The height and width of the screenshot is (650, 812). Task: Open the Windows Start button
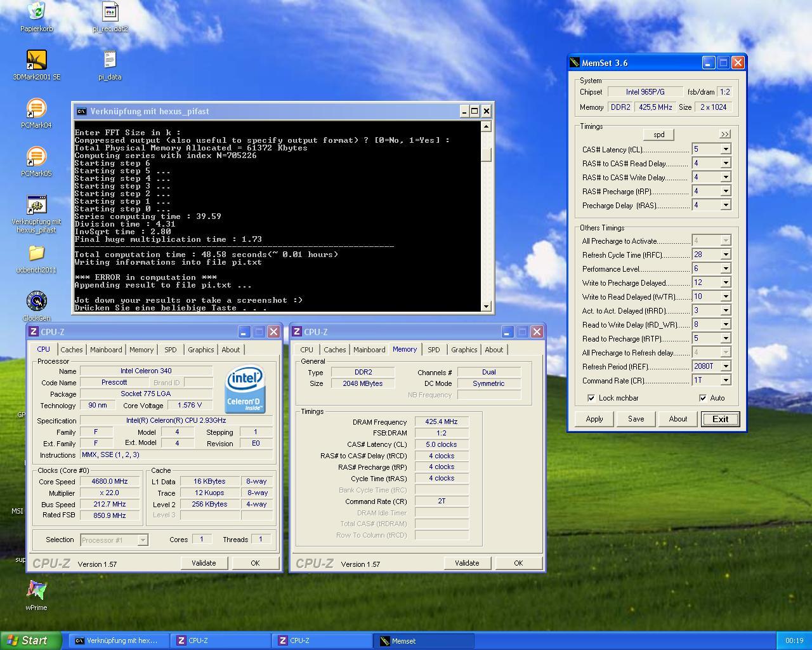pyautogui.click(x=31, y=640)
